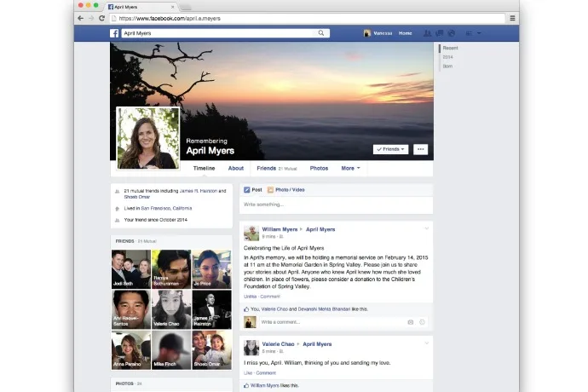Click Unlike on William Myers post
This screenshot has width=588, height=392.
tap(251, 297)
